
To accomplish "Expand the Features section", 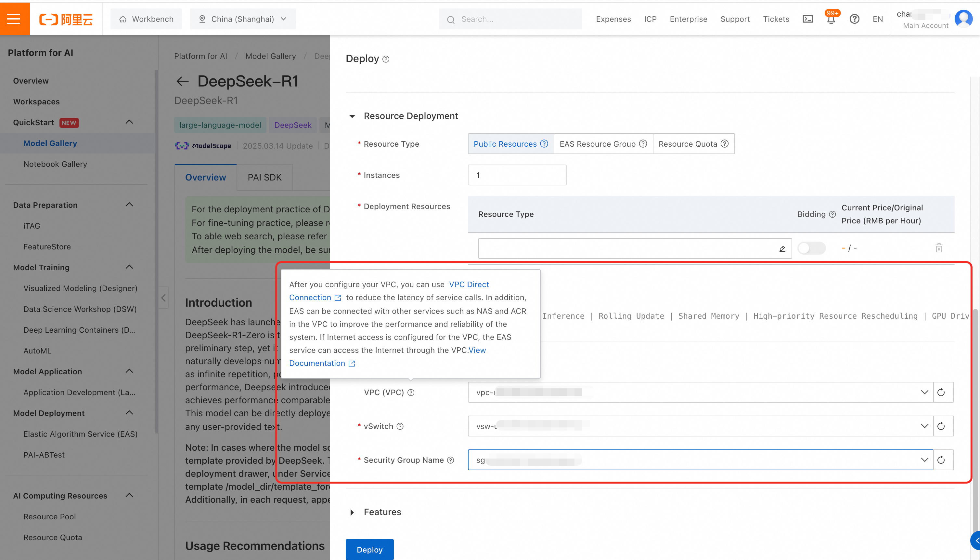I will 352,512.
